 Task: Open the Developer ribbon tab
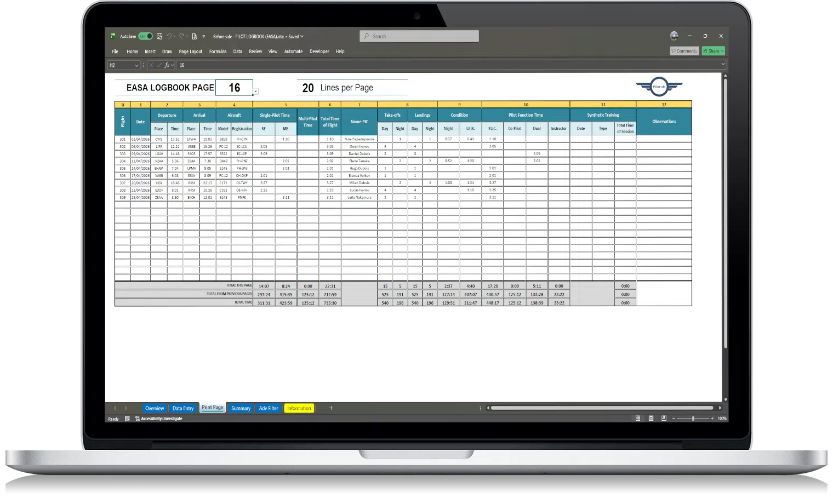tap(319, 51)
